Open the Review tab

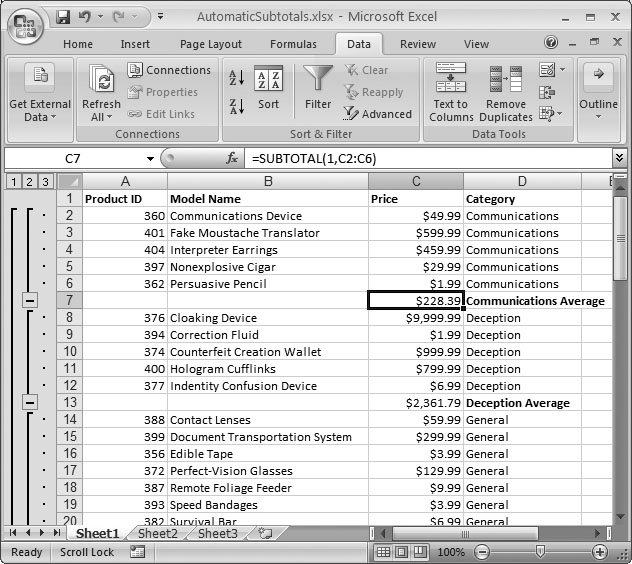point(418,44)
